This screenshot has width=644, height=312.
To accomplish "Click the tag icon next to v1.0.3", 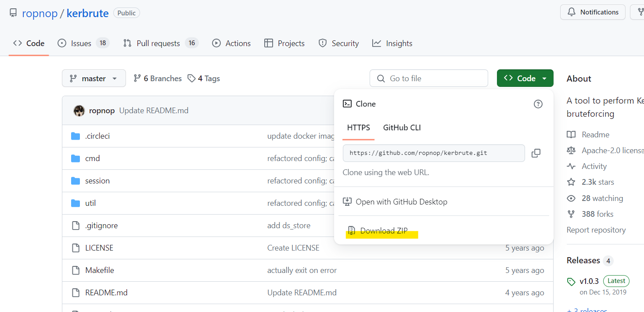I will click(571, 281).
